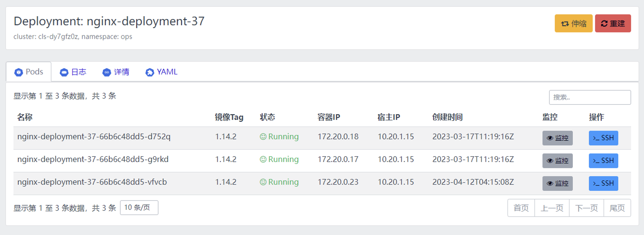Open the 10 条/页 page size dropdown
This screenshot has height=235, width=644.
[x=139, y=208]
